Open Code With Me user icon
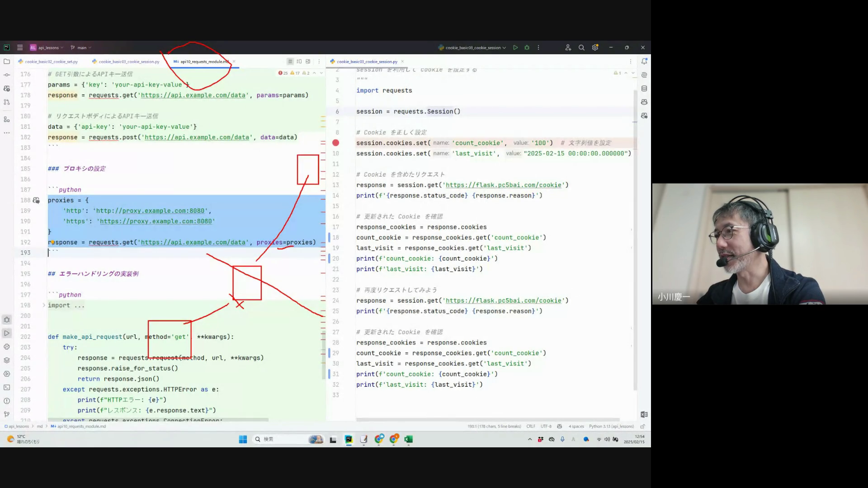This screenshot has width=868, height=488. pyautogui.click(x=568, y=47)
